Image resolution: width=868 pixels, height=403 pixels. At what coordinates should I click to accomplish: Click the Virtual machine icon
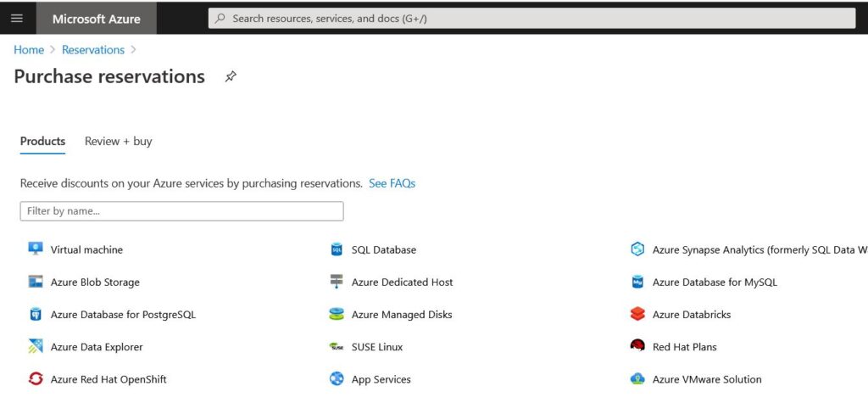36,249
